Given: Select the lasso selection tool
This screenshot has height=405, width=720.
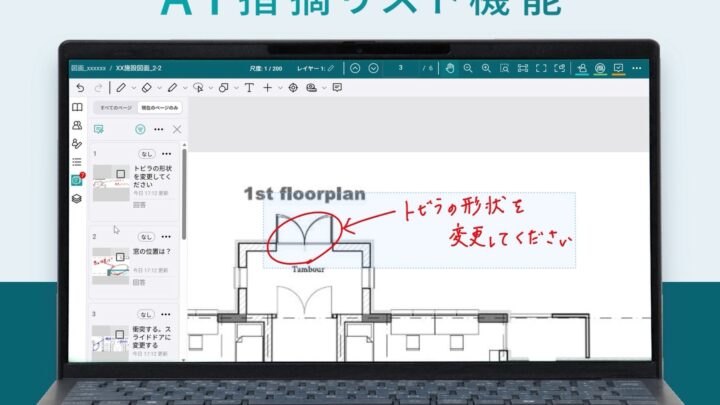Looking at the screenshot, I should coord(198,88).
